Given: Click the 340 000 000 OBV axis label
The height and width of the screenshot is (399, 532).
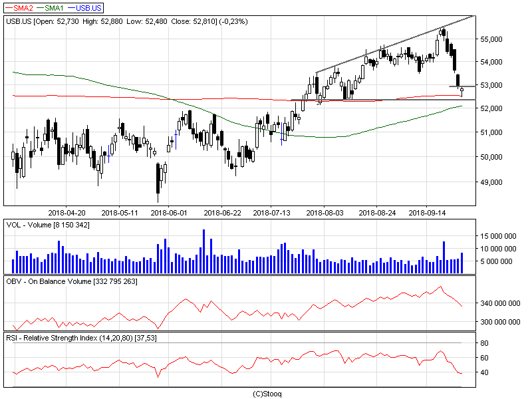Looking at the screenshot, I should [500, 303].
